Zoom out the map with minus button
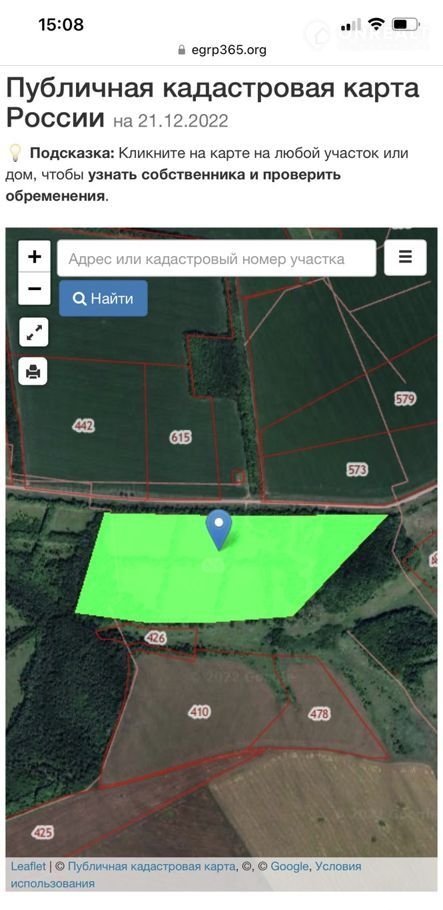The width and height of the screenshot is (443, 910). point(34,288)
